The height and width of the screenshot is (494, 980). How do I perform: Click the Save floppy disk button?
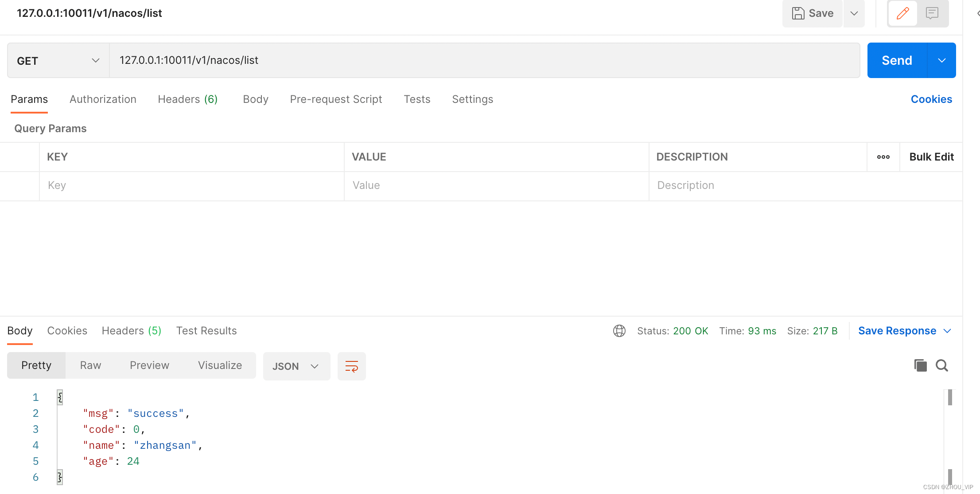click(x=812, y=13)
